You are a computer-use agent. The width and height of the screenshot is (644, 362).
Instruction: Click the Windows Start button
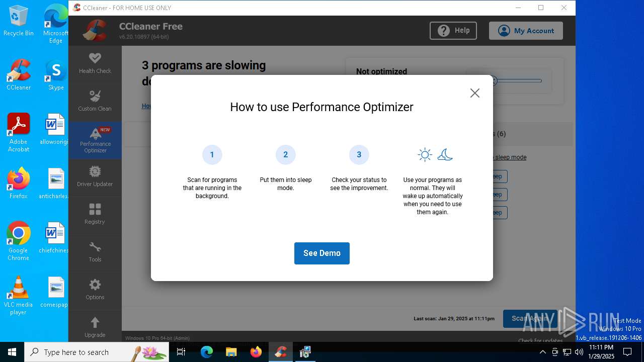tap(12, 352)
